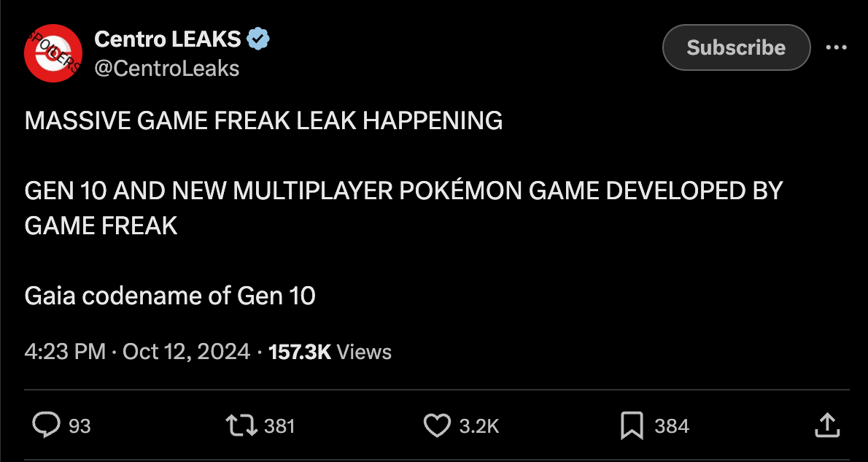The height and width of the screenshot is (462, 868).
Task: Select the word GAIA in the post
Action: coord(50,296)
